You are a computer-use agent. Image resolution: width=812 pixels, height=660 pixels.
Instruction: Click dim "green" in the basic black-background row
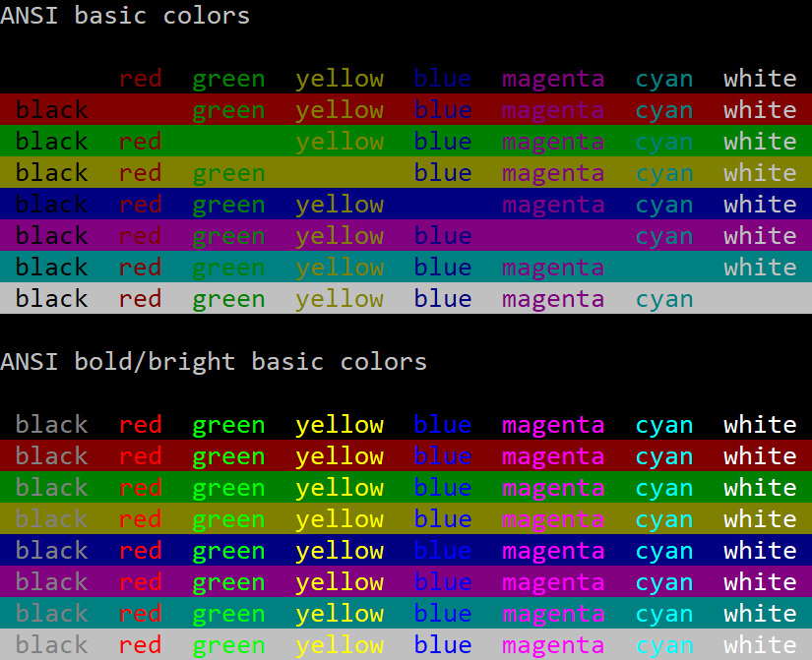(x=228, y=79)
